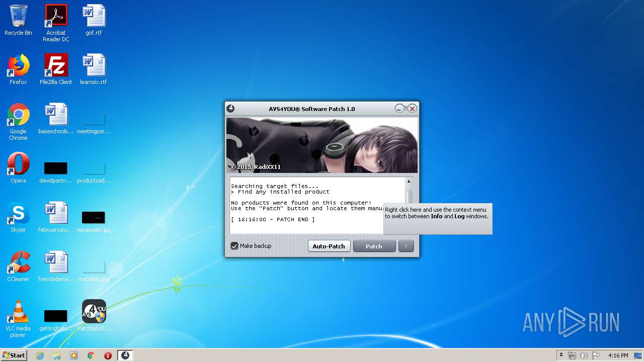Click the patcher's title bar 4 icon

230,109
